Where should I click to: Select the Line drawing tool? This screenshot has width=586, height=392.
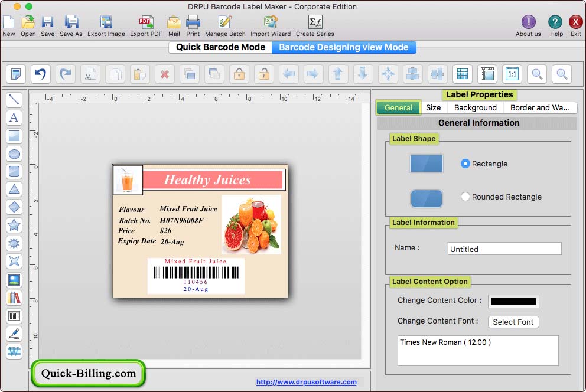pos(14,100)
